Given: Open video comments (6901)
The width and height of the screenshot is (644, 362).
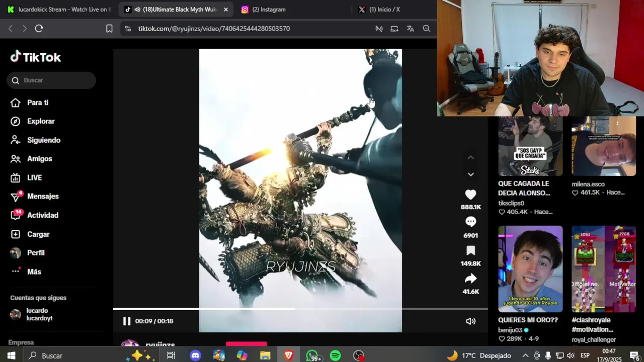Looking at the screenshot, I should pyautogui.click(x=470, y=222).
